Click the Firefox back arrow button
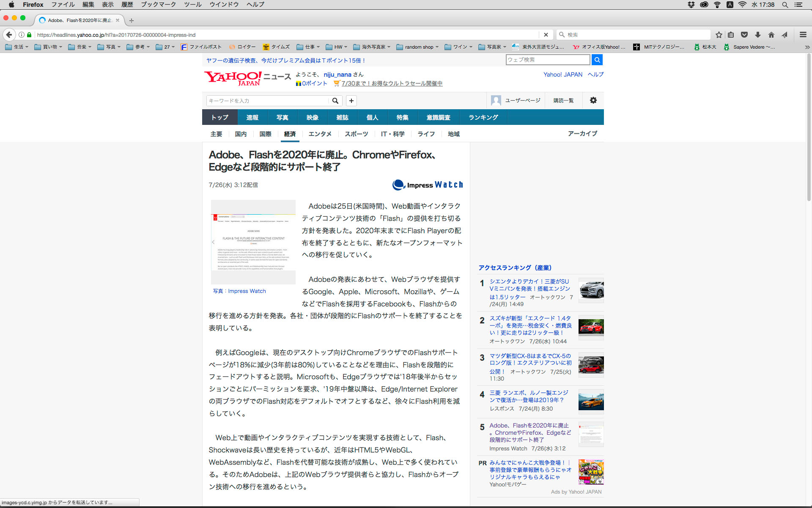 click(x=9, y=35)
